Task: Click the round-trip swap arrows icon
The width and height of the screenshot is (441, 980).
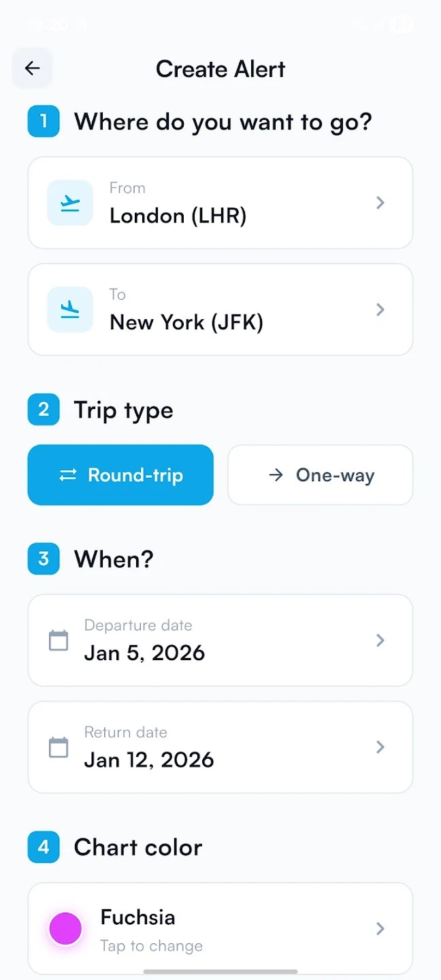Action: [67, 475]
